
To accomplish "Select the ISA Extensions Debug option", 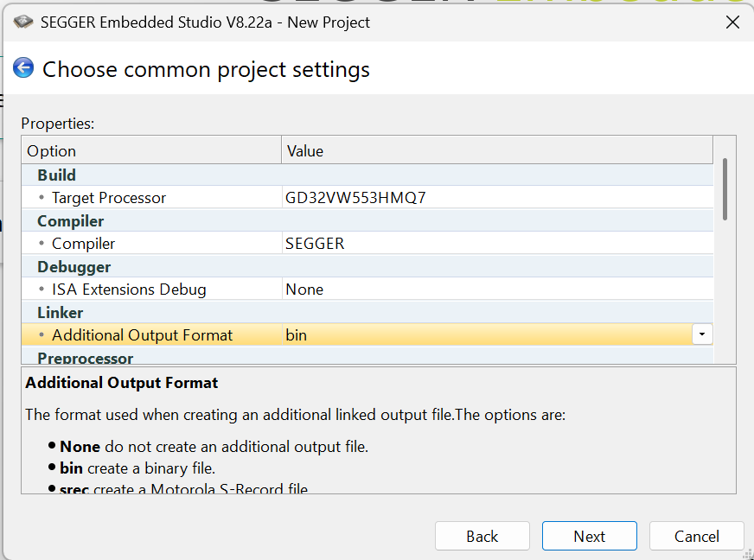I will click(x=128, y=290).
